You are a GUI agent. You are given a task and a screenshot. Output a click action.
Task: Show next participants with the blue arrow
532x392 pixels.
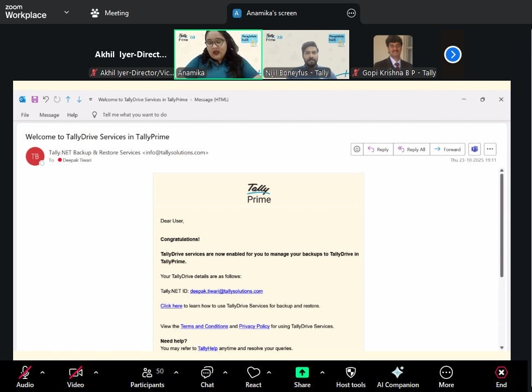point(452,55)
